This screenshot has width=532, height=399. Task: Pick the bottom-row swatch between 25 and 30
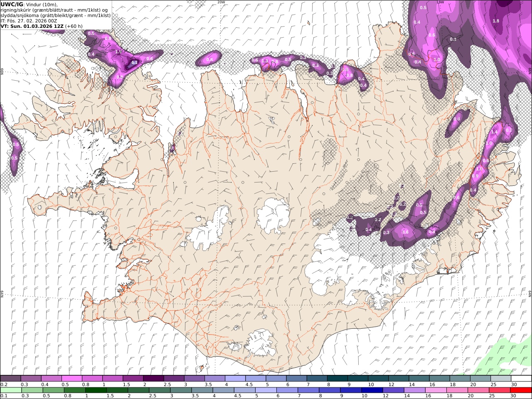point(500,390)
